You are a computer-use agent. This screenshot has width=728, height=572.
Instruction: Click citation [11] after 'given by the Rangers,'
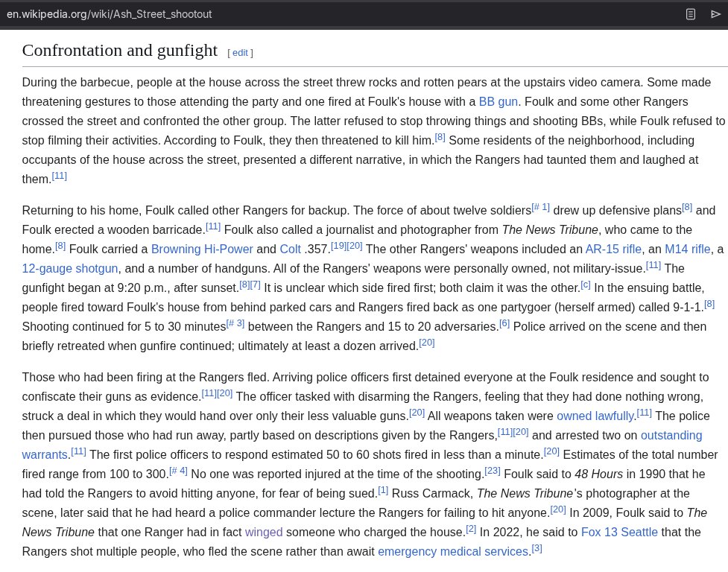[505, 433]
